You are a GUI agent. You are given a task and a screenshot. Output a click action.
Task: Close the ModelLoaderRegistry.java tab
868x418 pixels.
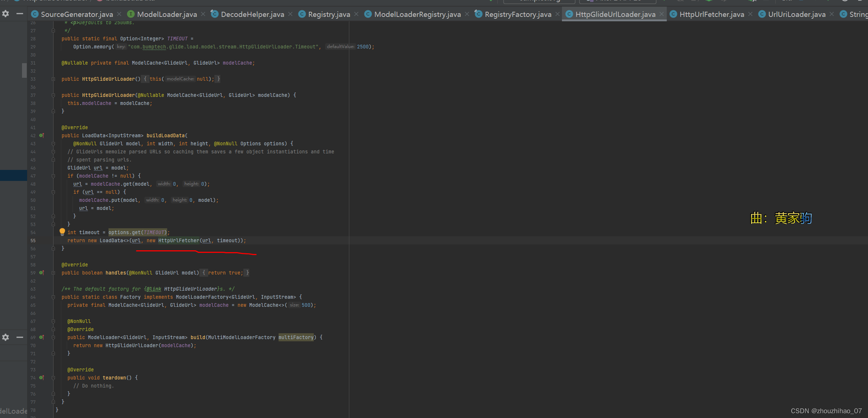click(467, 14)
